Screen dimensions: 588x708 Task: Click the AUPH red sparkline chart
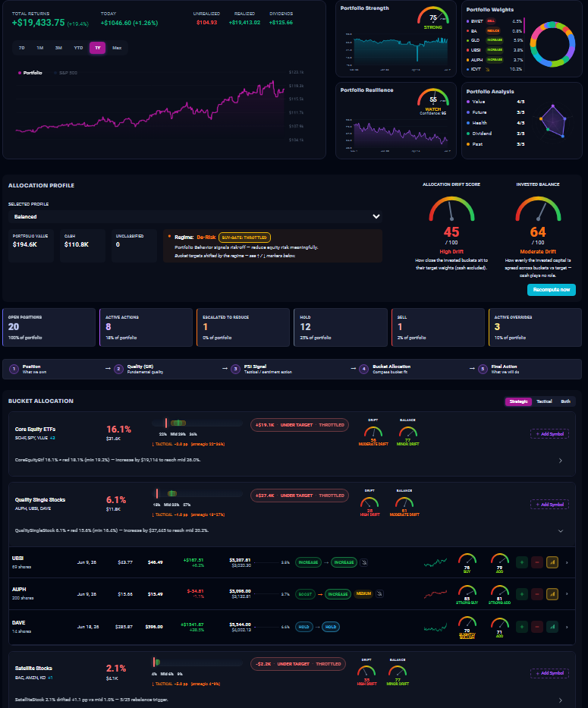[x=435, y=593]
